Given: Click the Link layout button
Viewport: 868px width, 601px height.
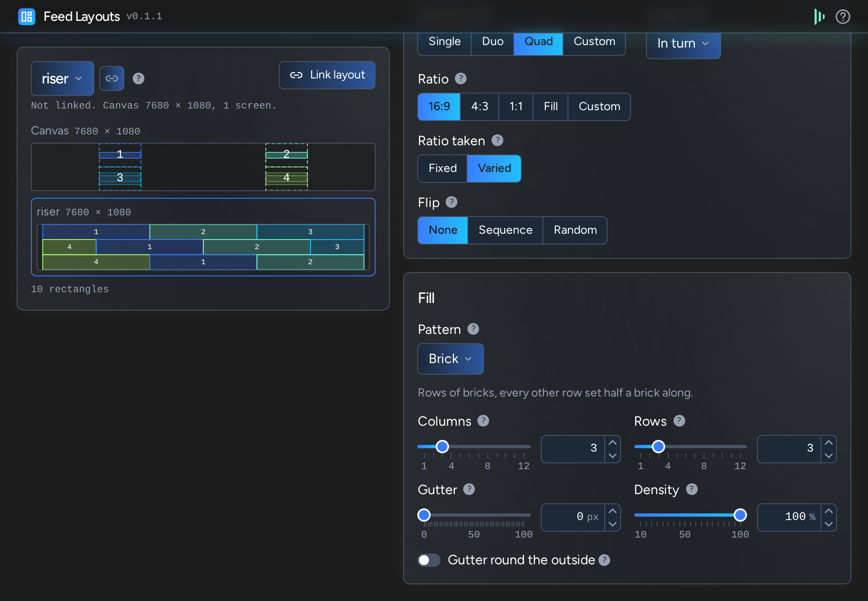Looking at the screenshot, I should tap(327, 75).
